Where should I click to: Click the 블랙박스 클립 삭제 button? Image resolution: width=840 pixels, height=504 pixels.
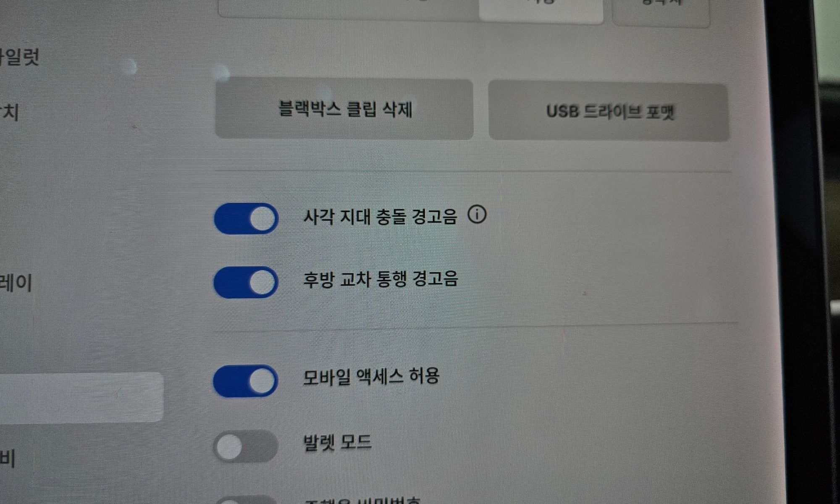click(344, 109)
